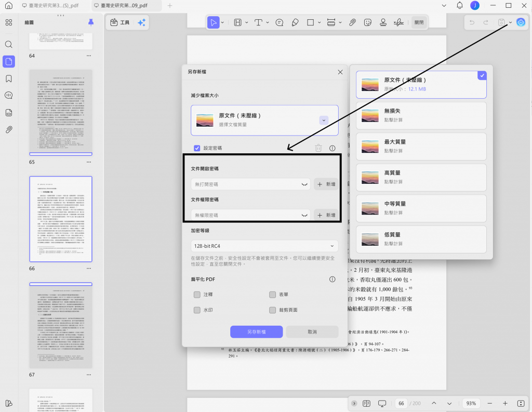This screenshot has height=412, width=532.
Task: Close the 另存新檔 dialog
Action: click(x=340, y=72)
